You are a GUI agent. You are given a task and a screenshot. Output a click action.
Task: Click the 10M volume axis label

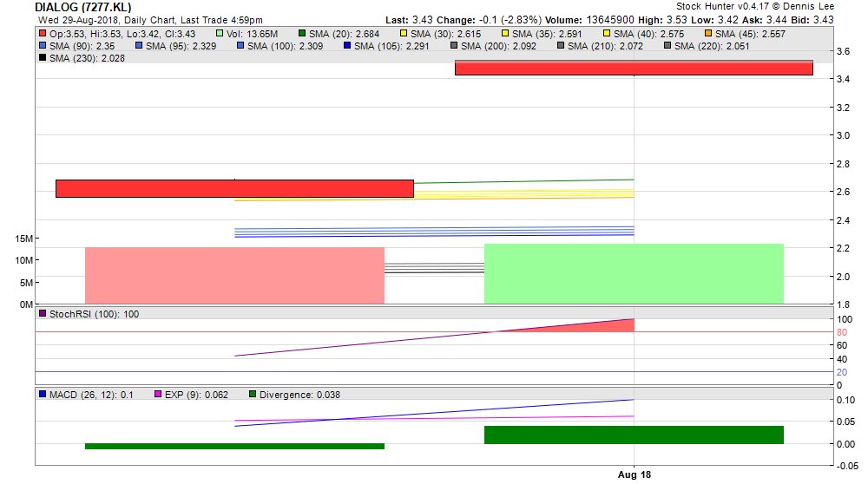pos(23,260)
